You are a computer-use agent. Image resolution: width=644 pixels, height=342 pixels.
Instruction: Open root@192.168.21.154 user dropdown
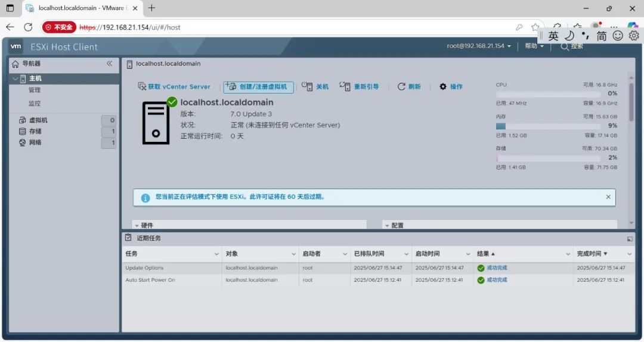pyautogui.click(x=479, y=46)
